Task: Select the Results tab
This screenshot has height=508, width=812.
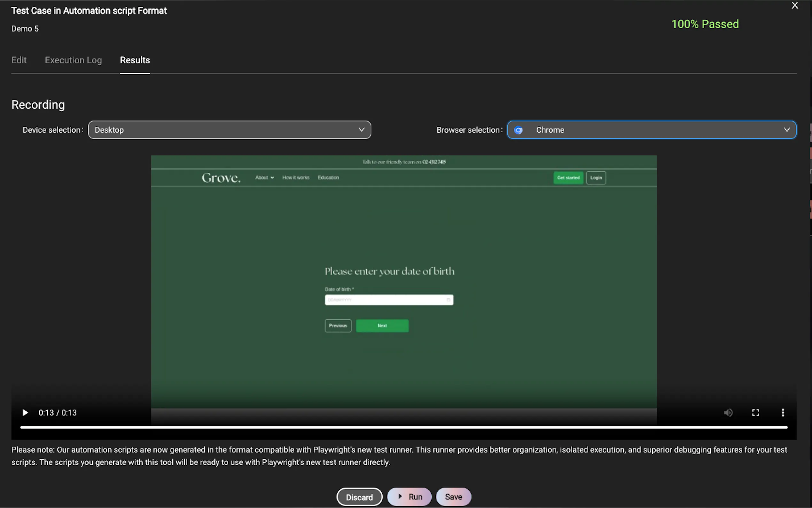Action: point(135,60)
